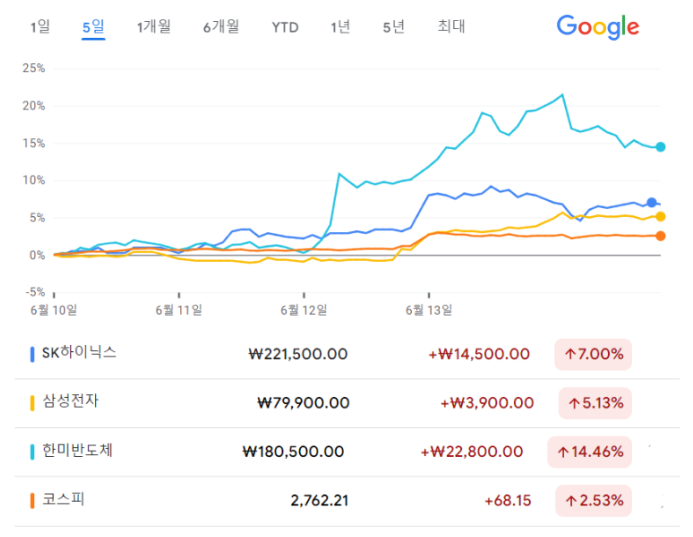Click the +₩22,800.00 change value

pyautogui.click(x=472, y=452)
